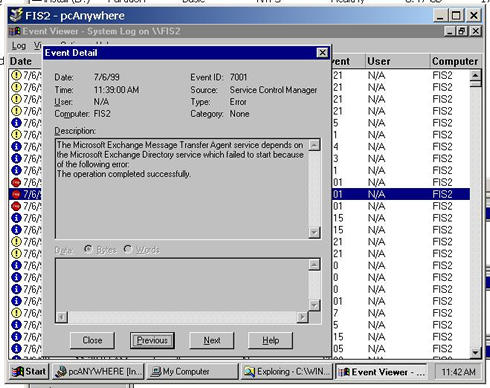
Task: Click the Computer column header
Action: click(x=455, y=61)
